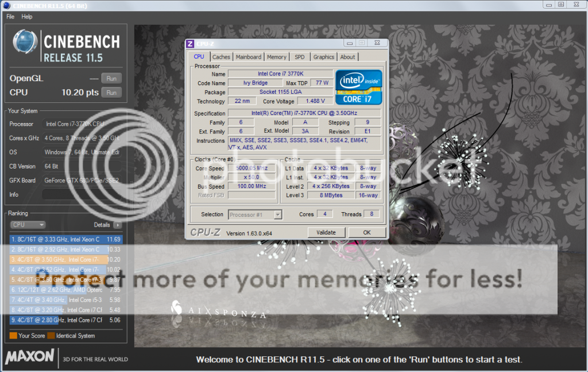Open the Help menu
Screen dimensions: 588x372
(26, 17)
